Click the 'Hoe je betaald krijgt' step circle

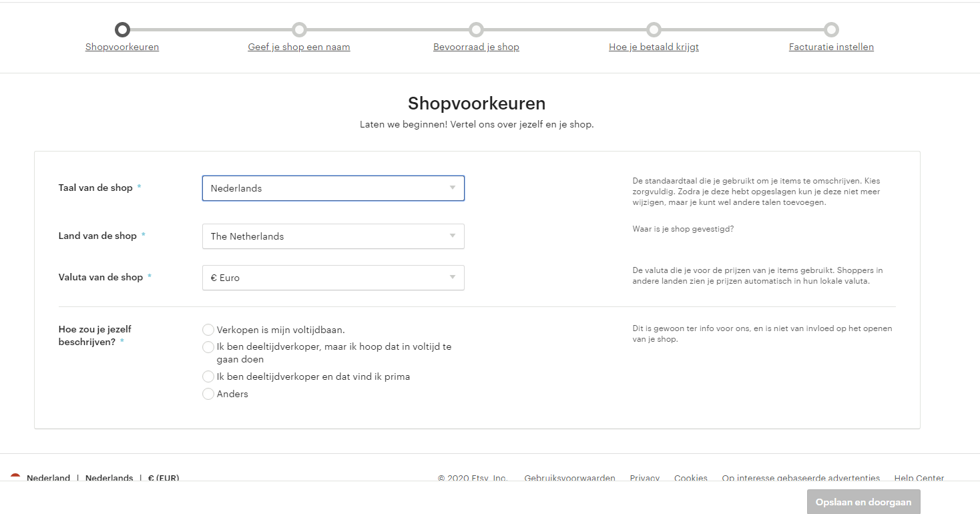[x=654, y=29]
